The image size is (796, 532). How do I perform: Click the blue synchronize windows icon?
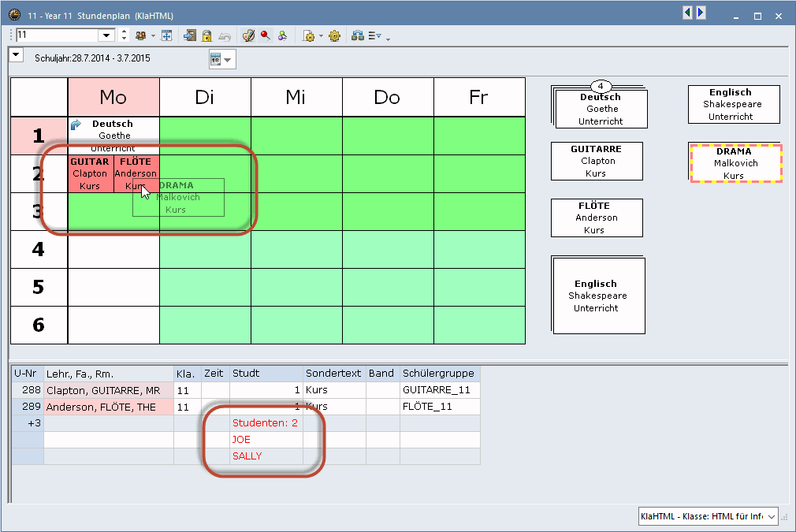[x=357, y=35]
